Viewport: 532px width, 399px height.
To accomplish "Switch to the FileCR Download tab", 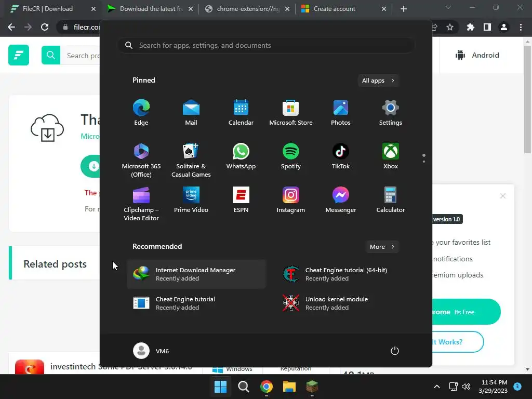I will (47, 9).
